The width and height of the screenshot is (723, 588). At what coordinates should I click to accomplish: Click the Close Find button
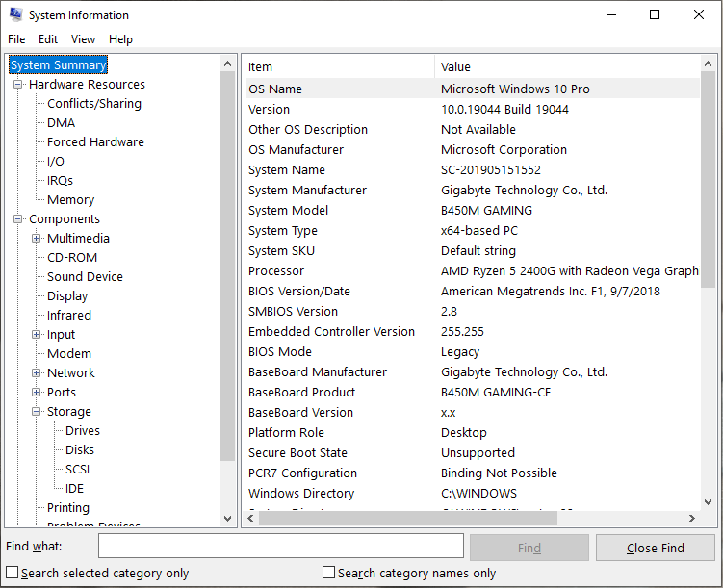click(656, 548)
